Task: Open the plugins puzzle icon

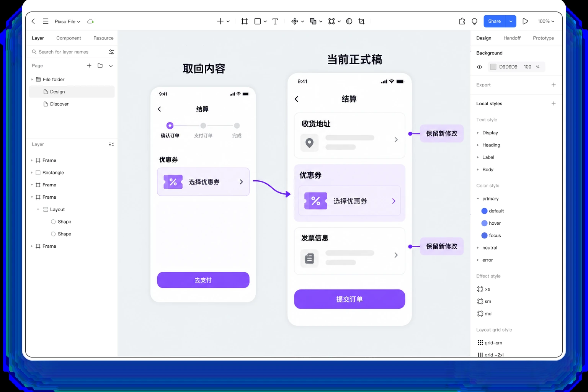Action: coord(462,21)
